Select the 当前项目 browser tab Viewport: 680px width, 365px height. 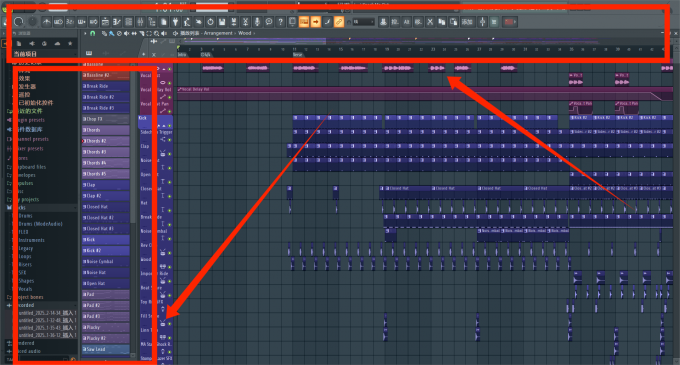(x=25, y=54)
